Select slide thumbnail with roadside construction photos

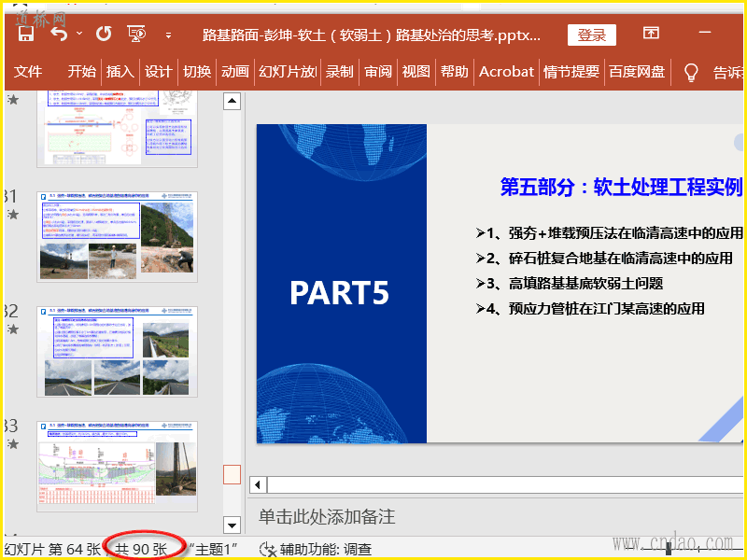[x=117, y=237]
